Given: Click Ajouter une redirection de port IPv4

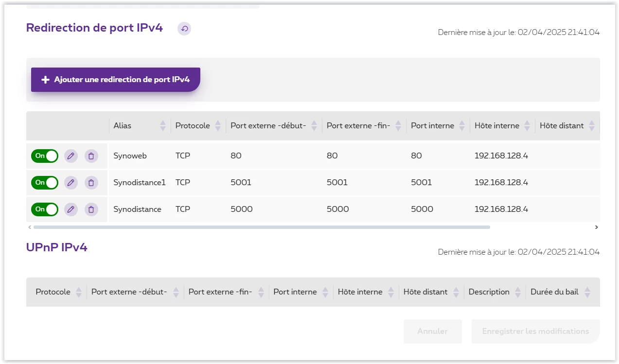Looking at the screenshot, I should pyautogui.click(x=116, y=80).
